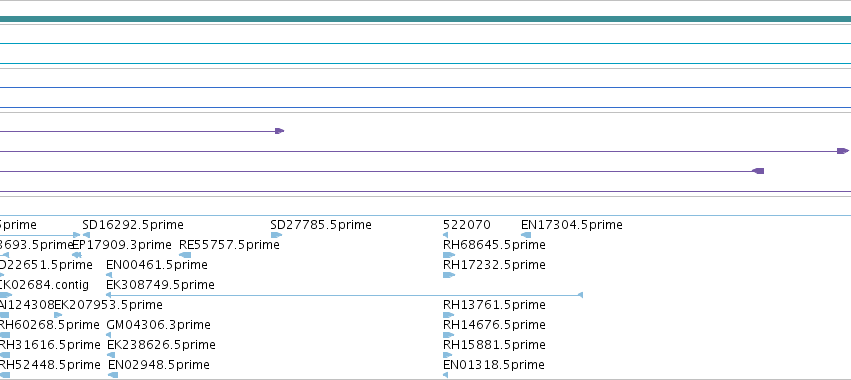851x380 pixels.
Task: Click the thick teal track bar
Action: point(426,19)
